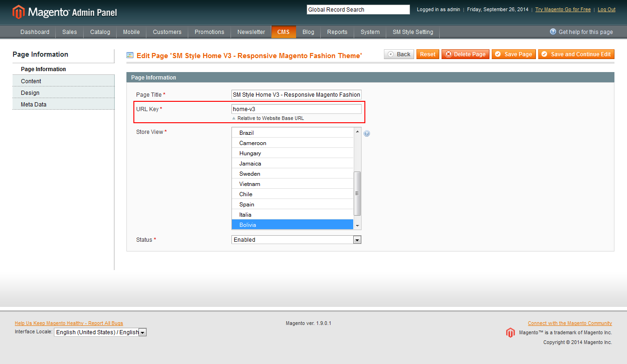Click the Delete Page button

tap(465, 54)
